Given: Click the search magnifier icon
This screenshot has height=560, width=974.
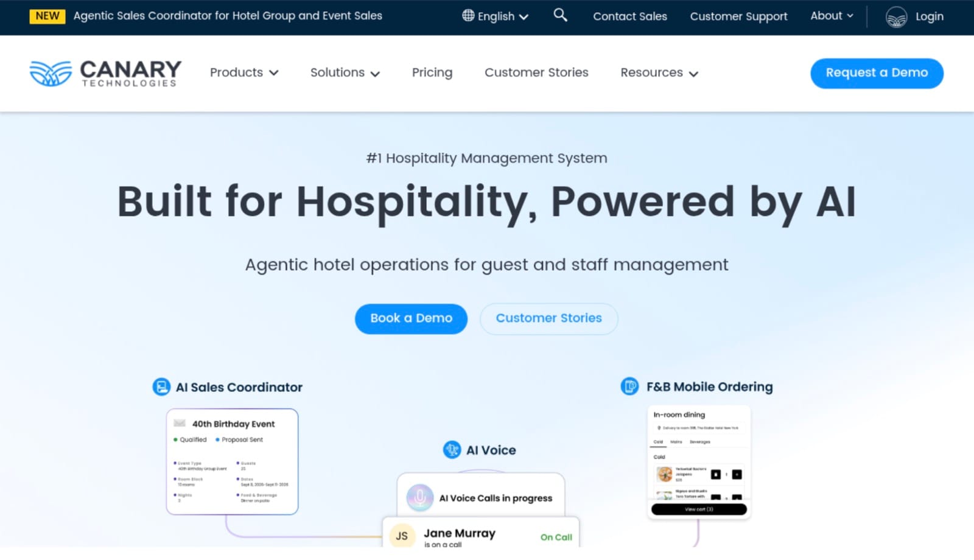Looking at the screenshot, I should [560, 15].
